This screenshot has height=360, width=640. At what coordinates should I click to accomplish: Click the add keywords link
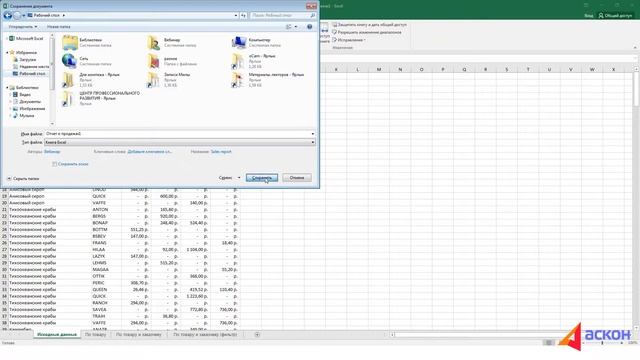click(x=150, y=151)
